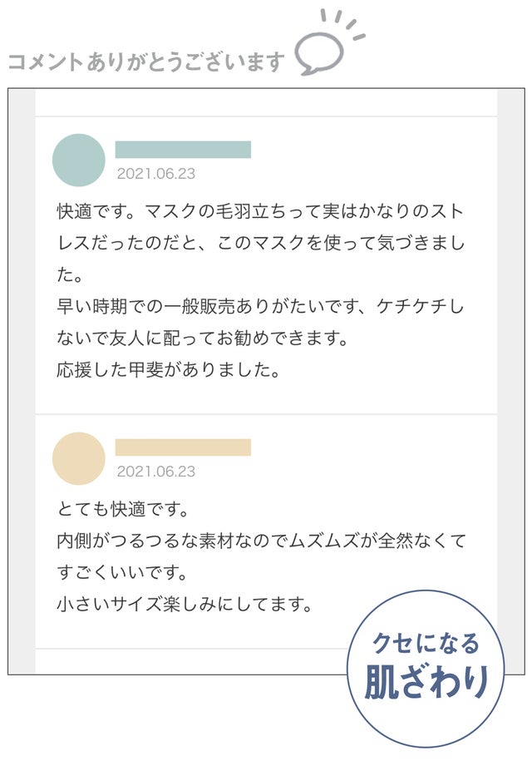Click the 2021.06.23 date under the teal username bar
This screenshot has height=761, width=532.
click(156, 174)
